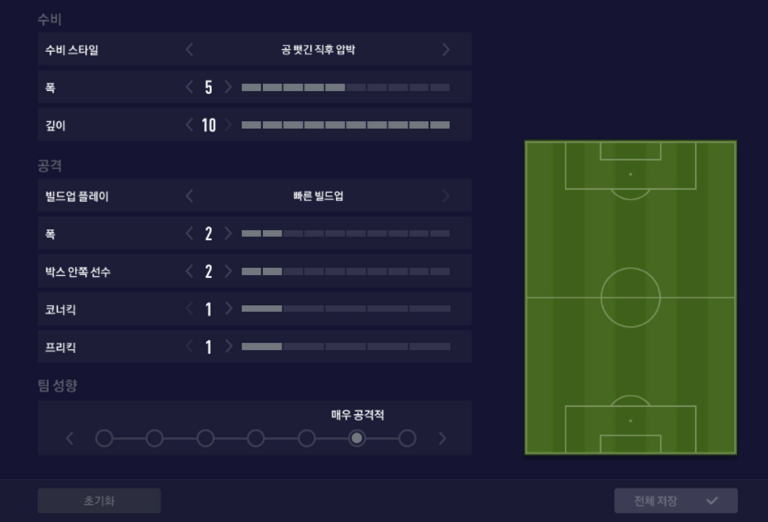Select previous 빌드업 플레이 option
The height and width of the screenshot is (522, 768).
click(x=190, y=196)
